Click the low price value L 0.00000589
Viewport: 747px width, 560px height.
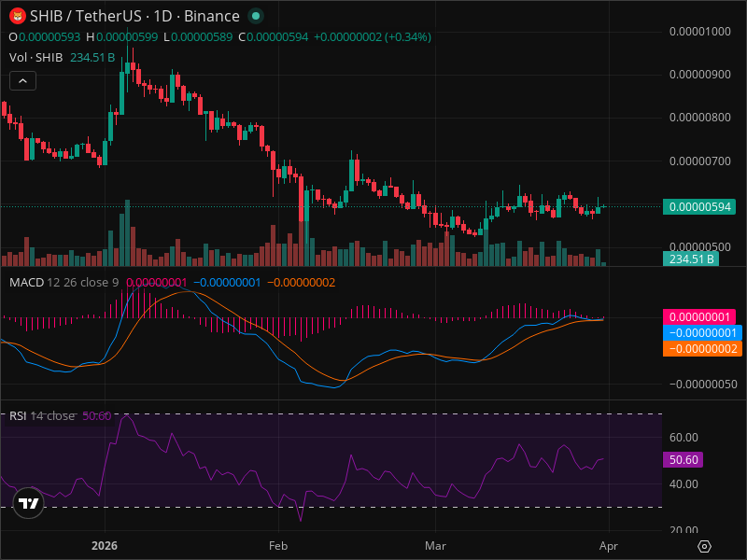click(198, 37)
